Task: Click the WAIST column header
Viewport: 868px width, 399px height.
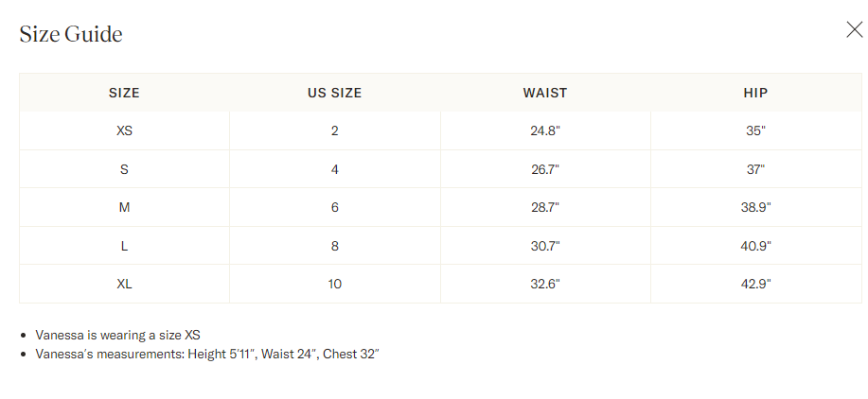Action: tap(545, 93)
